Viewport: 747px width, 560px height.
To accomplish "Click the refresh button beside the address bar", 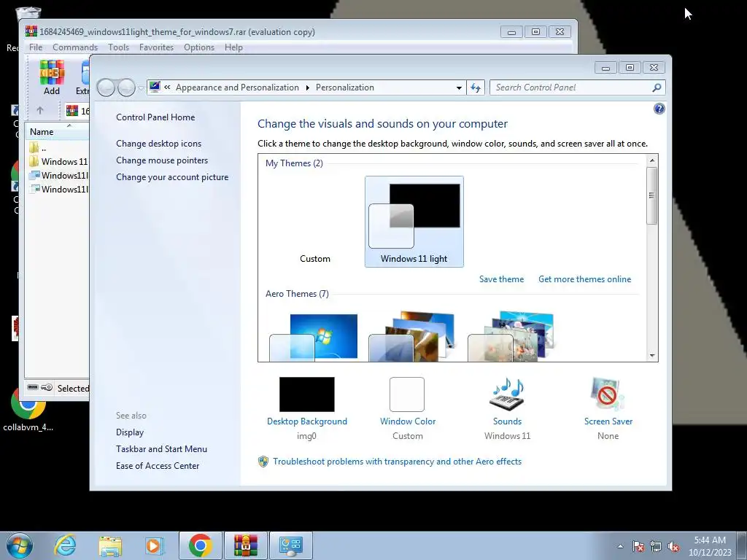I will pos(476,87).
